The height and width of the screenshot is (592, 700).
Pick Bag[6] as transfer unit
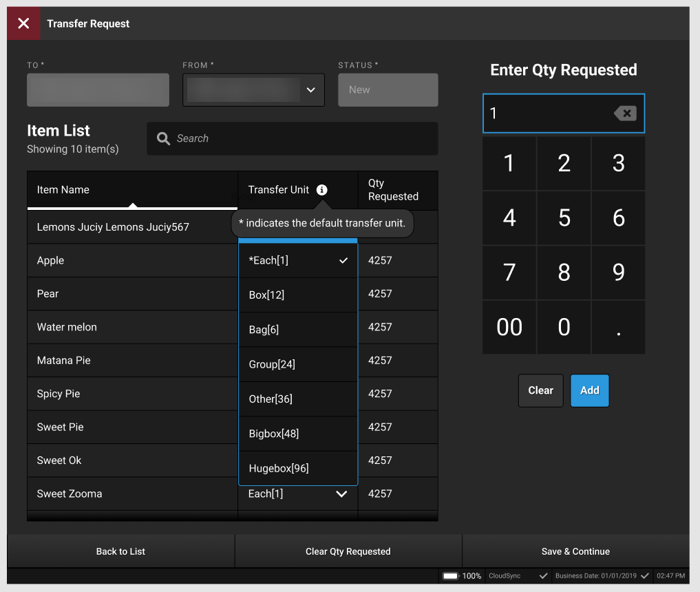297,330
